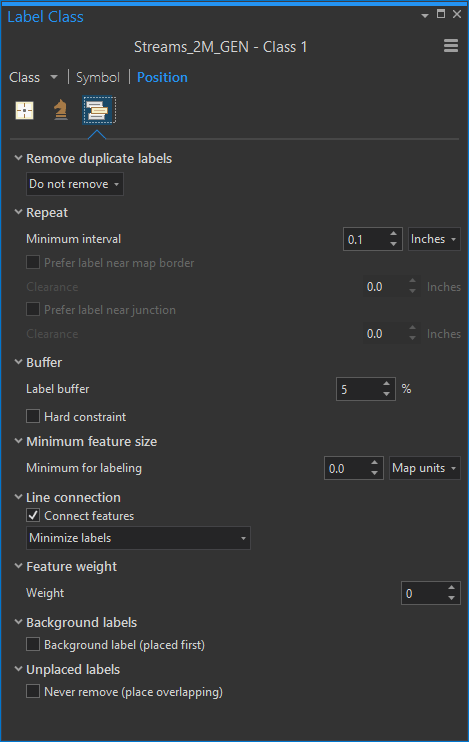The image size is (469, 742).
Task: Select the Position placement icon
Action: (25, 111)
